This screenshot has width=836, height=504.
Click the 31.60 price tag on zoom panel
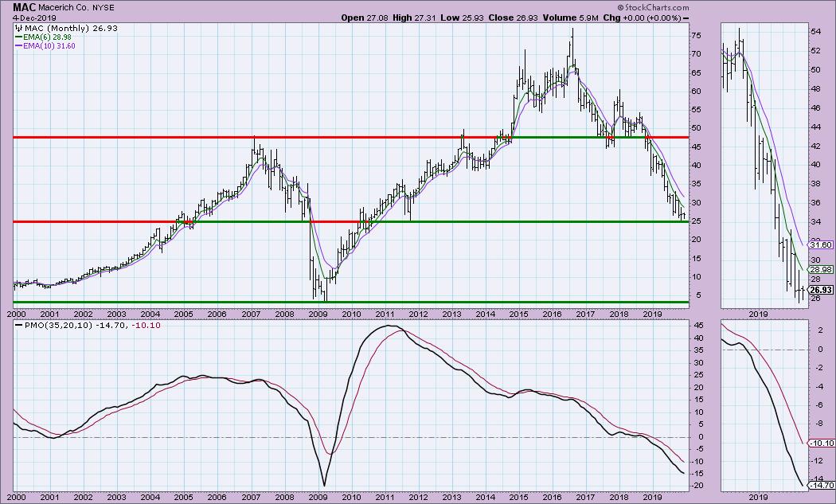coord(820,244)
